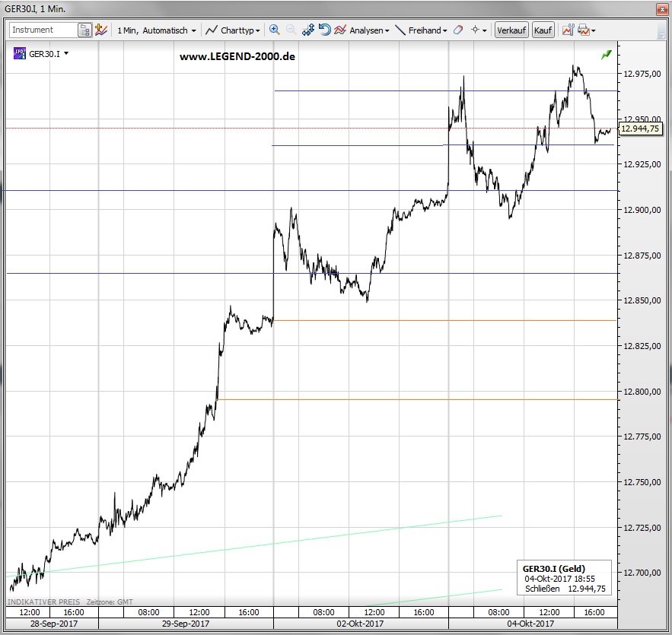Open the 1 Min, Automatisch interval dropdown
Image resolution: width=672 pixels, height=635 pixels.
157,30
